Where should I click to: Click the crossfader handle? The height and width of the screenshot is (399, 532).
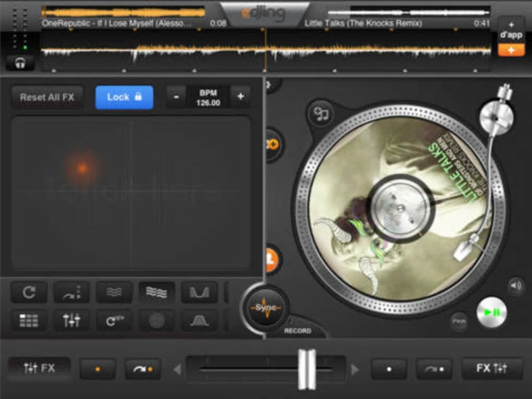(307, 369)
